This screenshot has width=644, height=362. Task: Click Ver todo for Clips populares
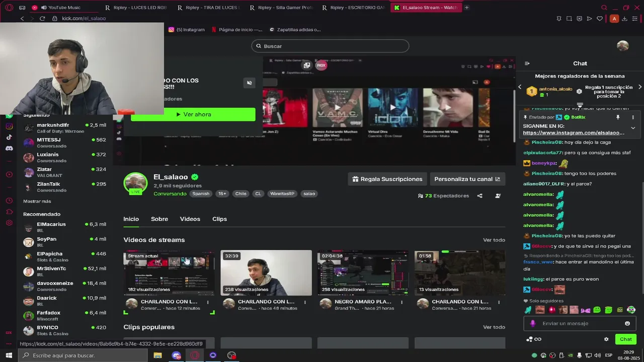tap(494, 327)
